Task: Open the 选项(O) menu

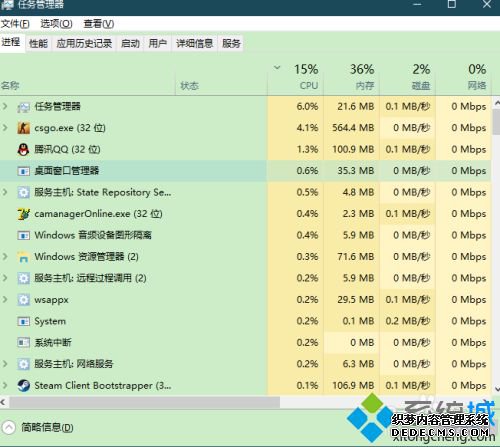Action: point(56,24)
